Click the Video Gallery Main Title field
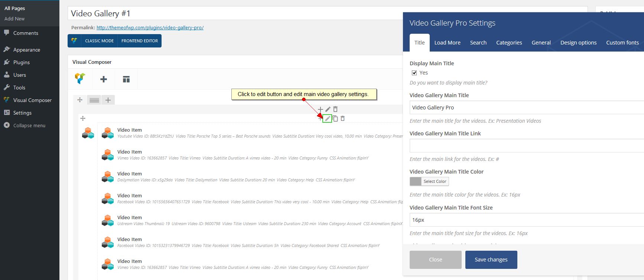This screenshot has height=280, width=644. pos(527,108)
